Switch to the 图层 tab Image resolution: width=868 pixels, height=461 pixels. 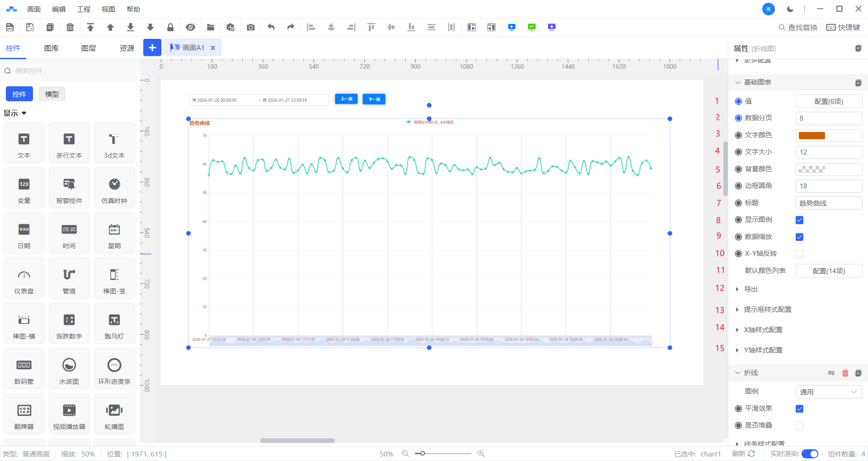89,48
